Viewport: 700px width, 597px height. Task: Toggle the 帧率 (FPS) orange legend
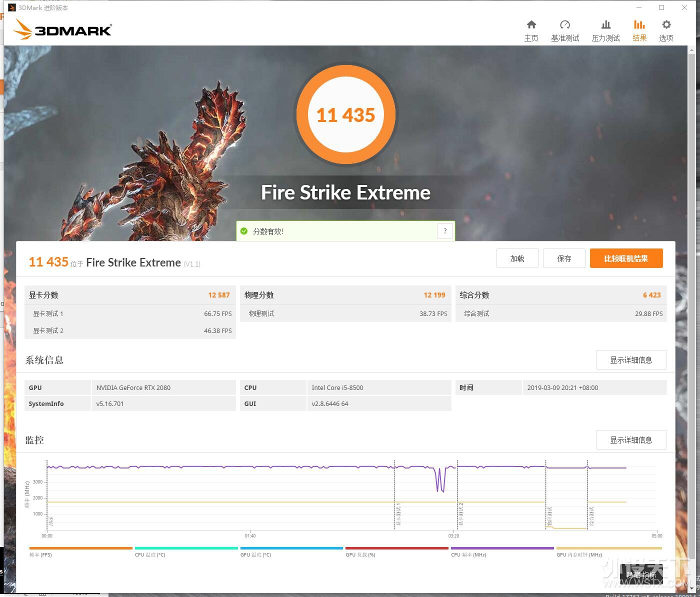[x=80, y=548]
